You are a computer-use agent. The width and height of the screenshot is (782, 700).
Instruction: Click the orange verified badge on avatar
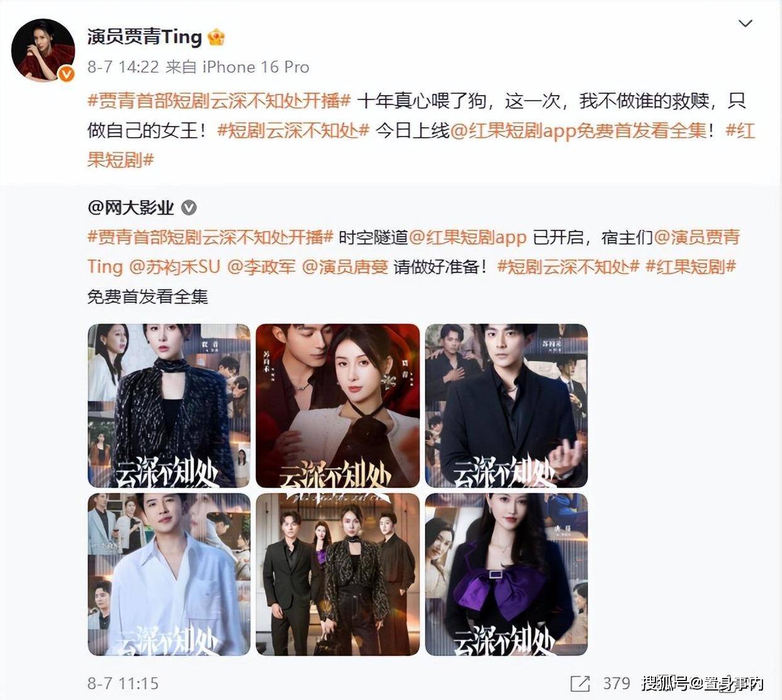click(x=66, y=74)
